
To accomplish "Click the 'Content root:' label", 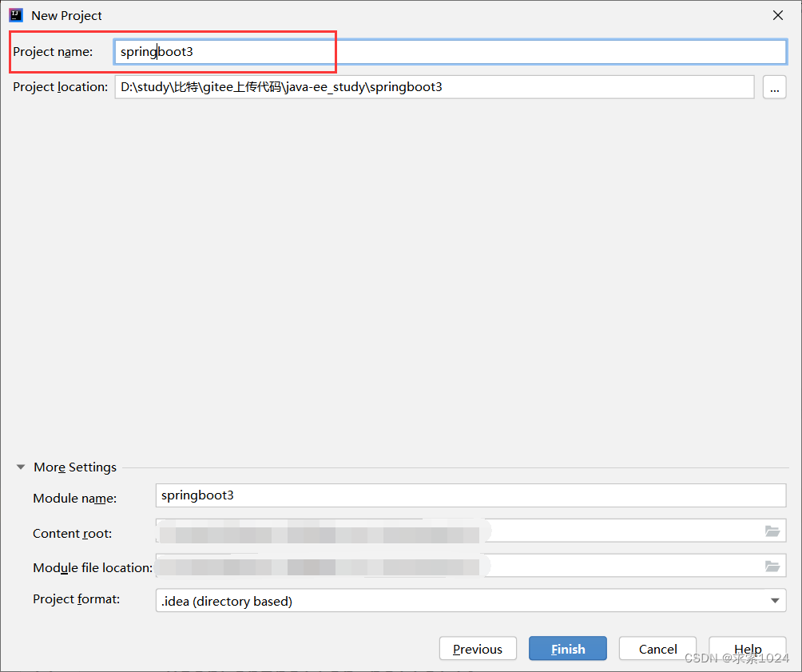I will [72, 533].
